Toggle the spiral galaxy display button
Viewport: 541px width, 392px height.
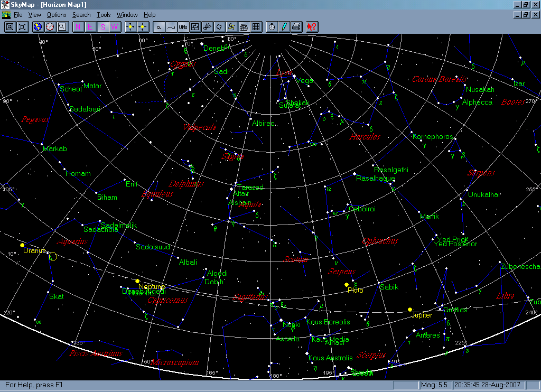pyautogui.click(x=231, y=27)
